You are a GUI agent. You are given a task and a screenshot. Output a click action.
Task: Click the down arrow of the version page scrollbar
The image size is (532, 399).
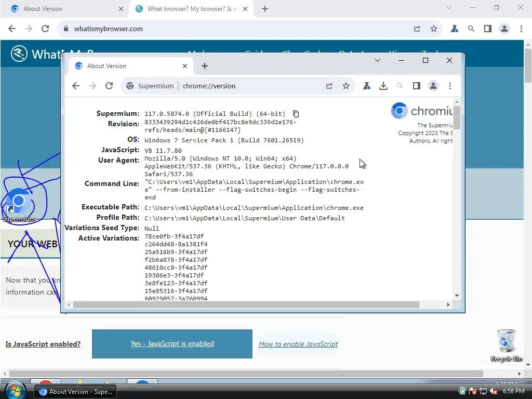coord(457,296)
